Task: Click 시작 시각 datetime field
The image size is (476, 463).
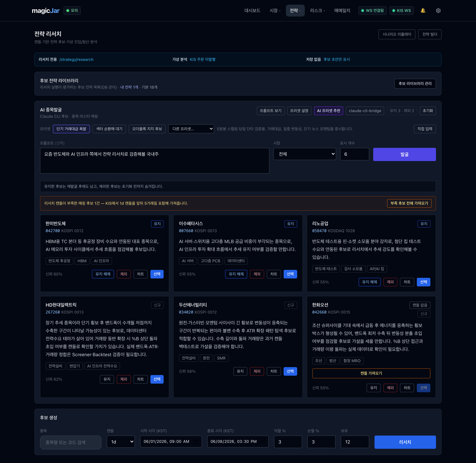Action: (x=171, y=441)
